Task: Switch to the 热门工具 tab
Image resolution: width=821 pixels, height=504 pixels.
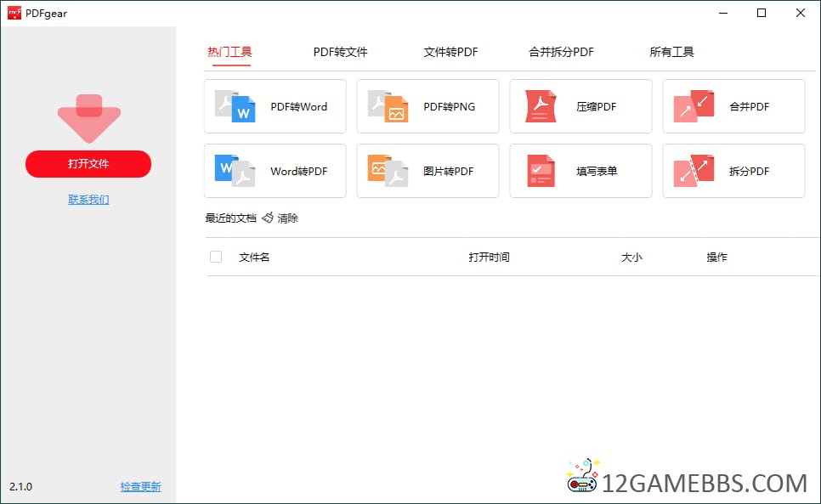Action: click(229, 52)
